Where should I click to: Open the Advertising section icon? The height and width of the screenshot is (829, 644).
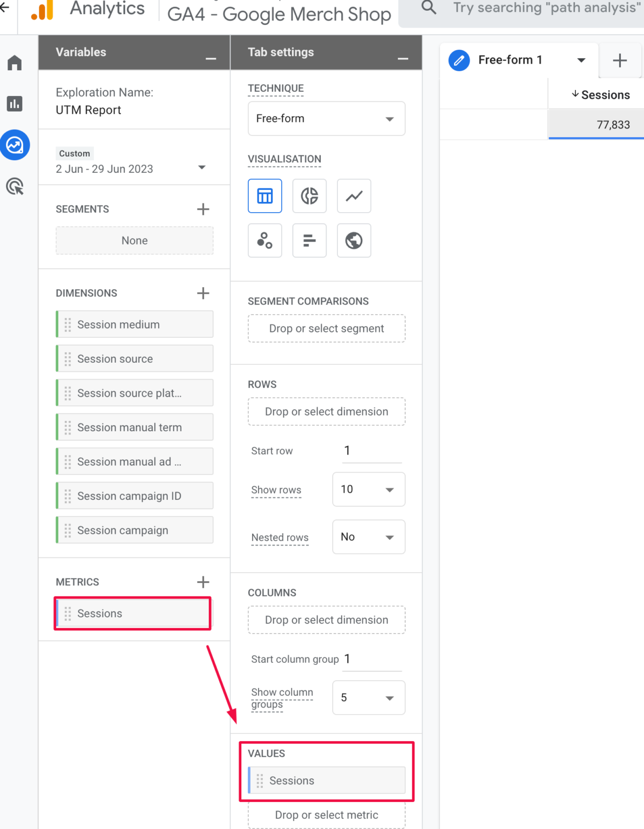15,186
